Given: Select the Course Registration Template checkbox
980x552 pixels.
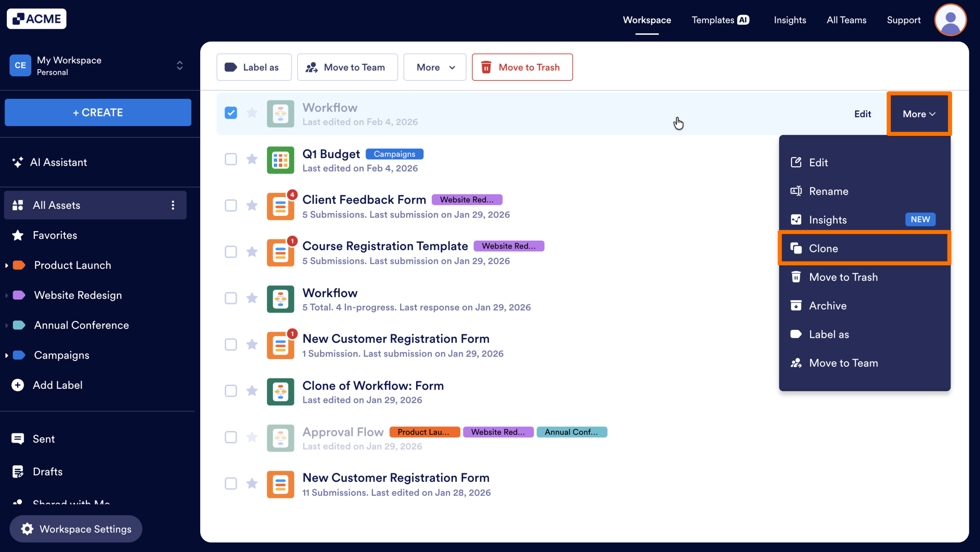Looking at the screenshot, I should [231, 252].
